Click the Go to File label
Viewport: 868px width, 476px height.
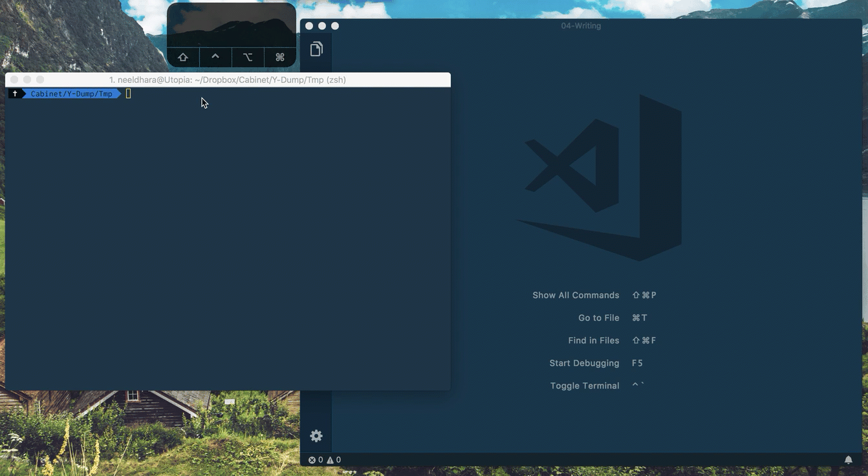[x=599, y=318]
